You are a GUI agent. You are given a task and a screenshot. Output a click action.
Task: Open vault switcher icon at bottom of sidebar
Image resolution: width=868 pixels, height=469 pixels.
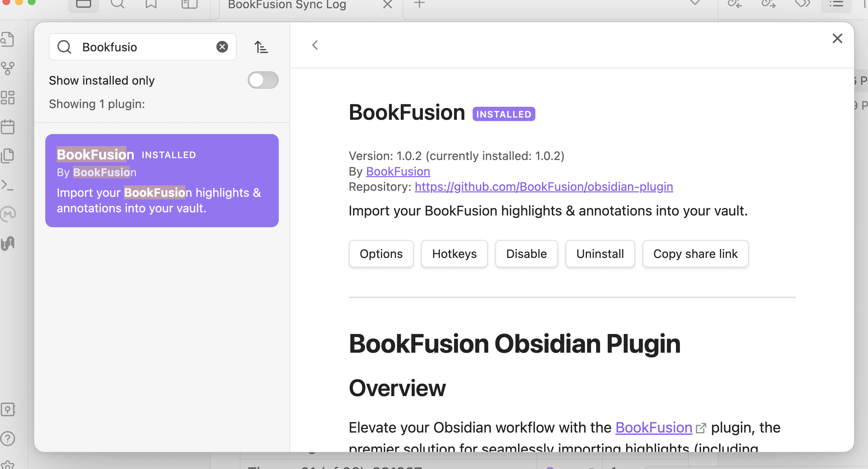pos(8,409)
